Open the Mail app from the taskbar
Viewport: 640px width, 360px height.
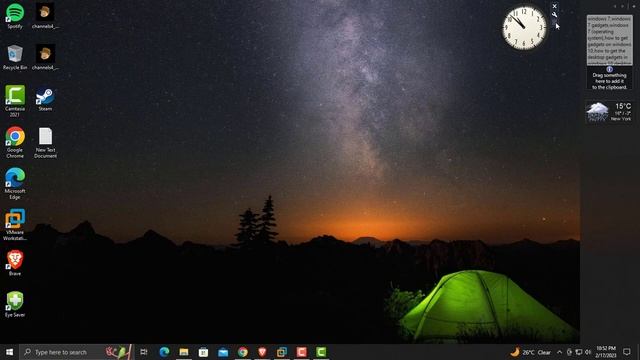click(223, 352)
